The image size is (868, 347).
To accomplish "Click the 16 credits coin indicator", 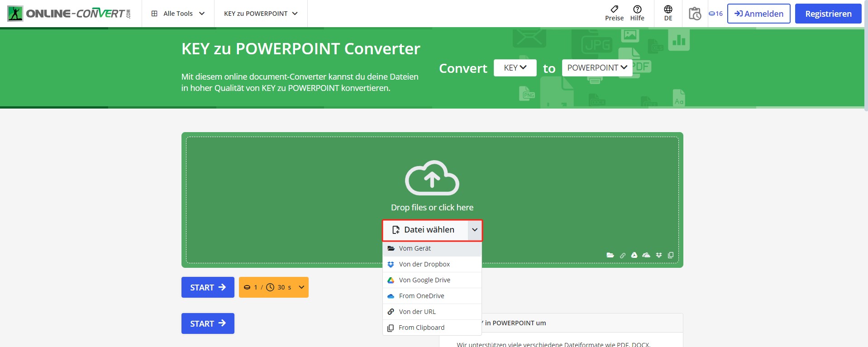I will tap(715, 14).
